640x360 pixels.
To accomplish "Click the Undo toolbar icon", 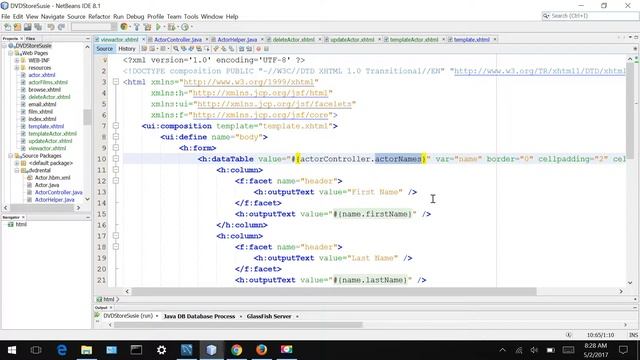I will [51, 27].
